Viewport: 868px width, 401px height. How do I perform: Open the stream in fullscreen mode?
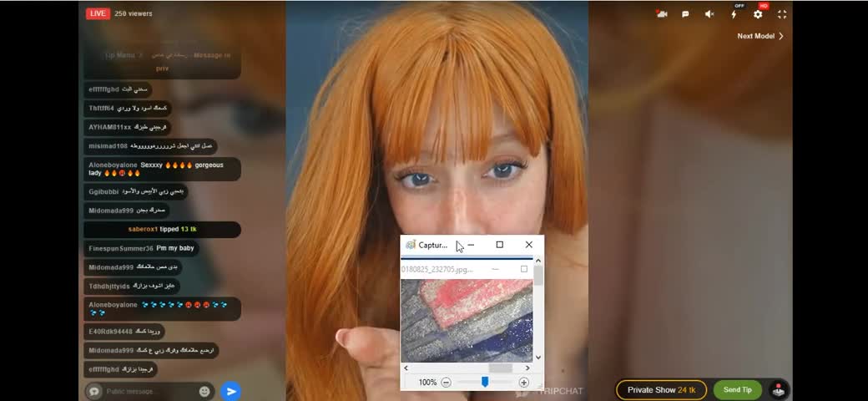pyautogui.click(x=782, y=14)
